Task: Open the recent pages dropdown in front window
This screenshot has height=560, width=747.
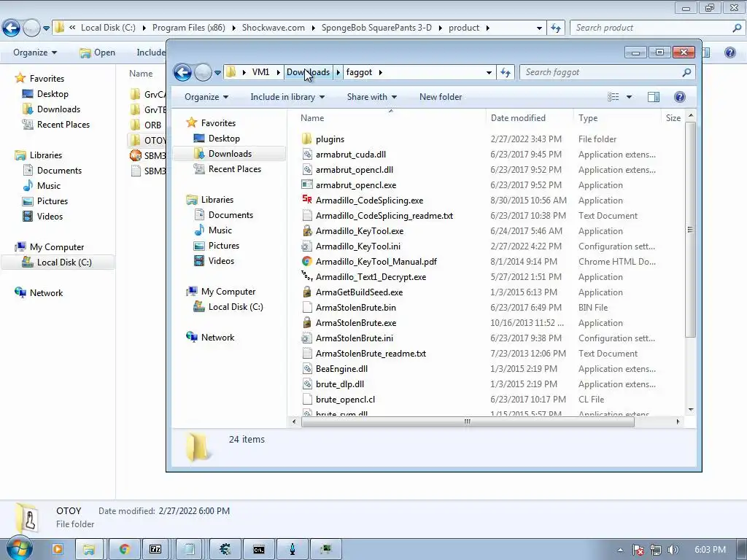Action: 217,72
